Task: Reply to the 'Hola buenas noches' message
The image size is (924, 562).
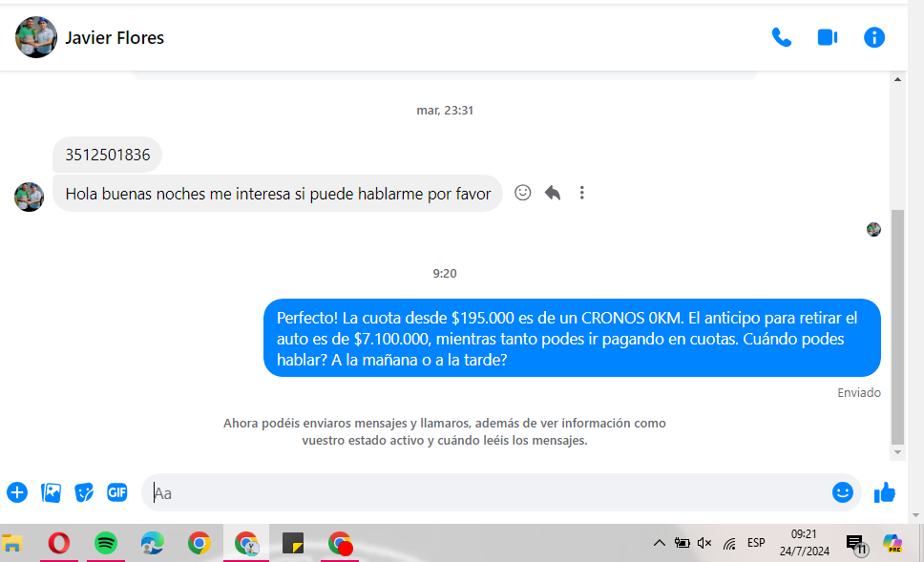Action: [x=552, y=193]
